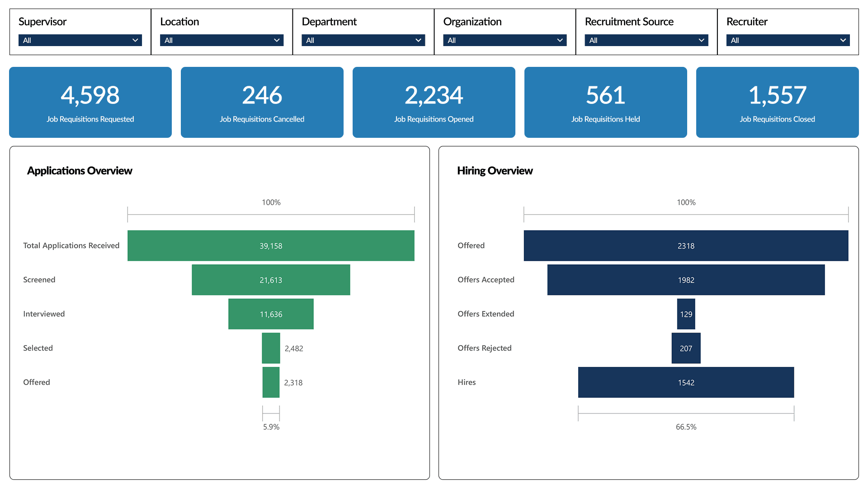868x488 pixels.
Task: Click the Selected green funnel bar
Action: [x=271, y=348]
